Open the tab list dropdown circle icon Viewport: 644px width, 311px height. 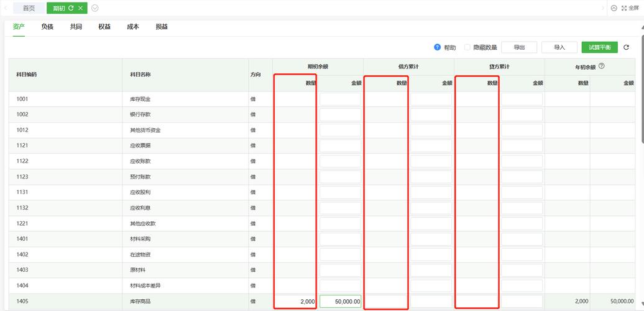click(x=95, y=8)
